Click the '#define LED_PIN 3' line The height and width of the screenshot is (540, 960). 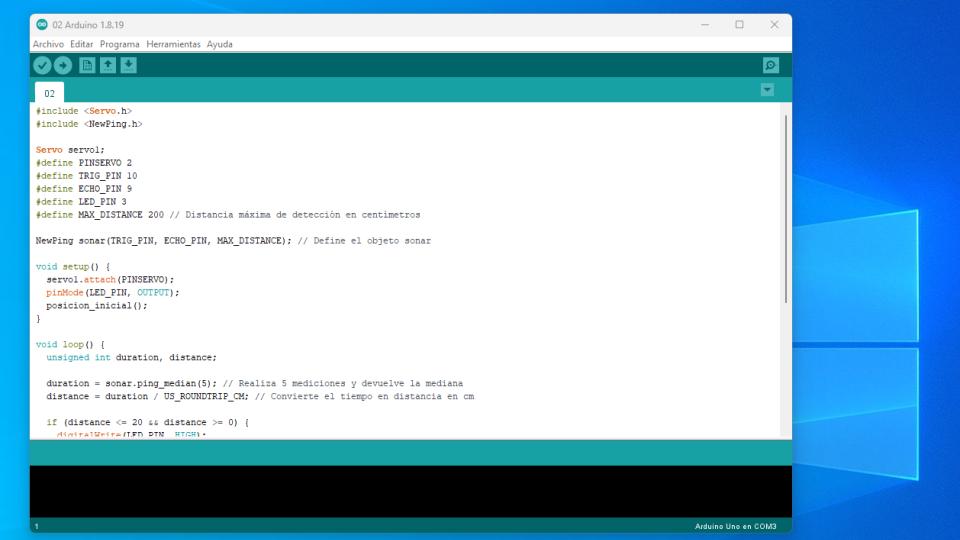click(81, 201)
